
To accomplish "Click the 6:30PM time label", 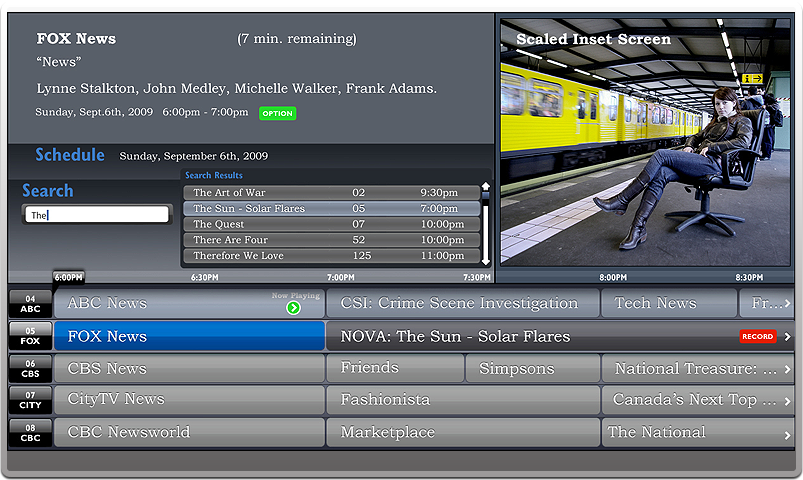I will (x=205, y=277).
